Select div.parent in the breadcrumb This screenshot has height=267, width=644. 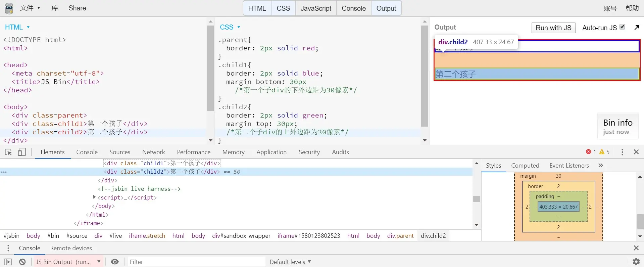point(400,236)
